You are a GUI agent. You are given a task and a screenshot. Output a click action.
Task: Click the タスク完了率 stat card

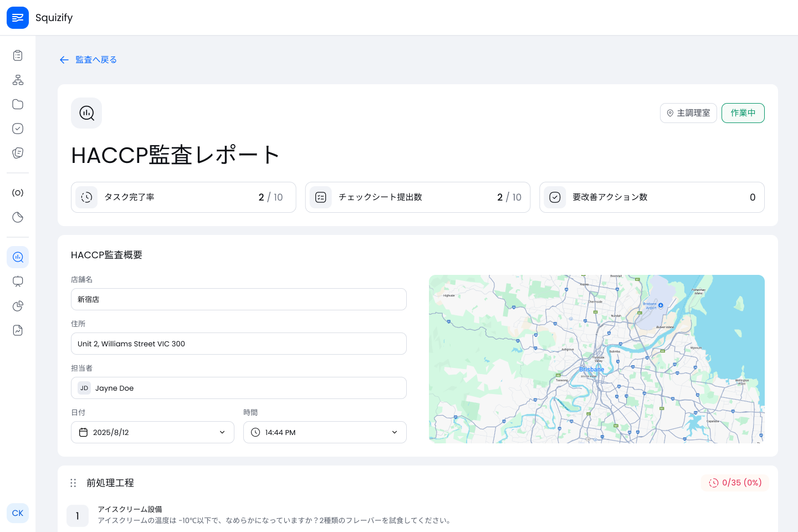[x=183, y=197]
